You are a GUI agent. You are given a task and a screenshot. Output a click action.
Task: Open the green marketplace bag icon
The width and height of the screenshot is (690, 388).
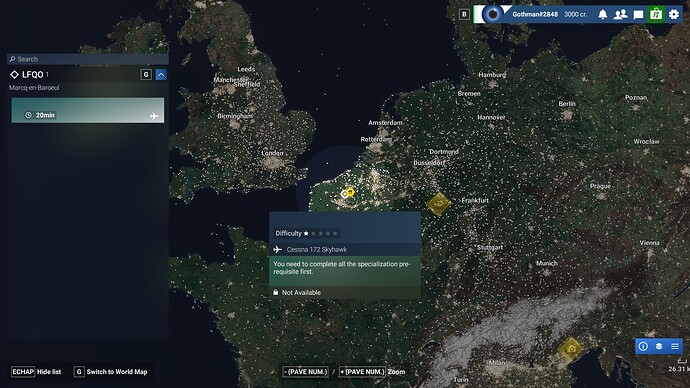click(x=656, y=15)
